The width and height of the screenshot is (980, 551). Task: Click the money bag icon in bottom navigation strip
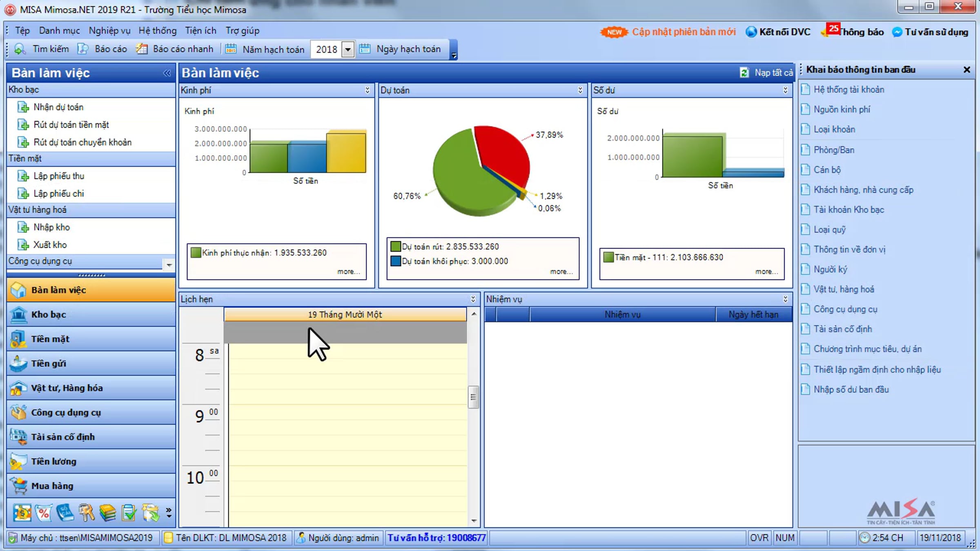(22, 513)
